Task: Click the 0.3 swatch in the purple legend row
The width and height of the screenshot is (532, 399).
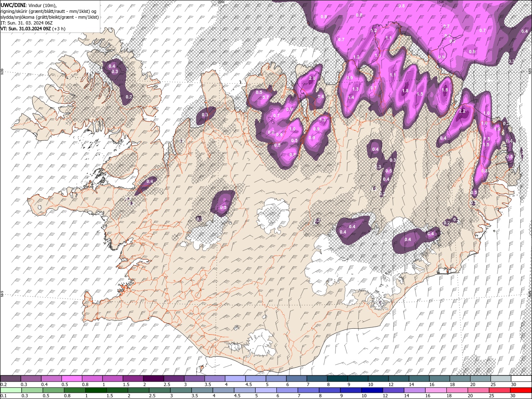Action: [31, 379]
